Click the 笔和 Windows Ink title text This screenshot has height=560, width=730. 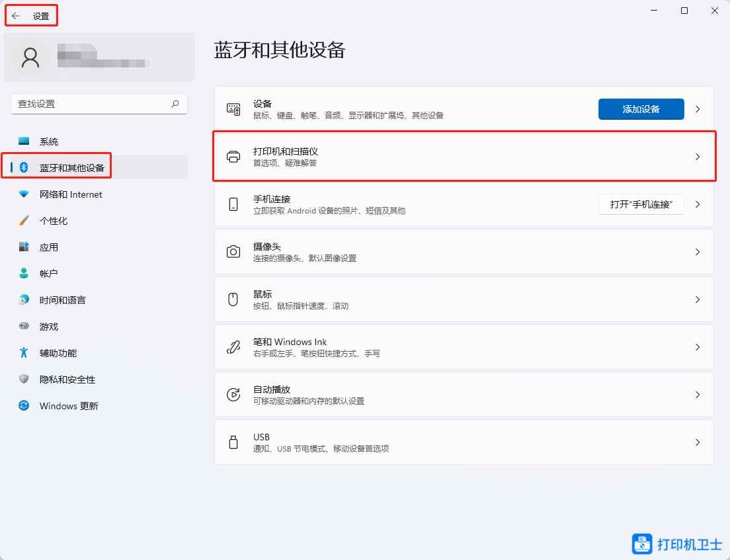[290, 342]
